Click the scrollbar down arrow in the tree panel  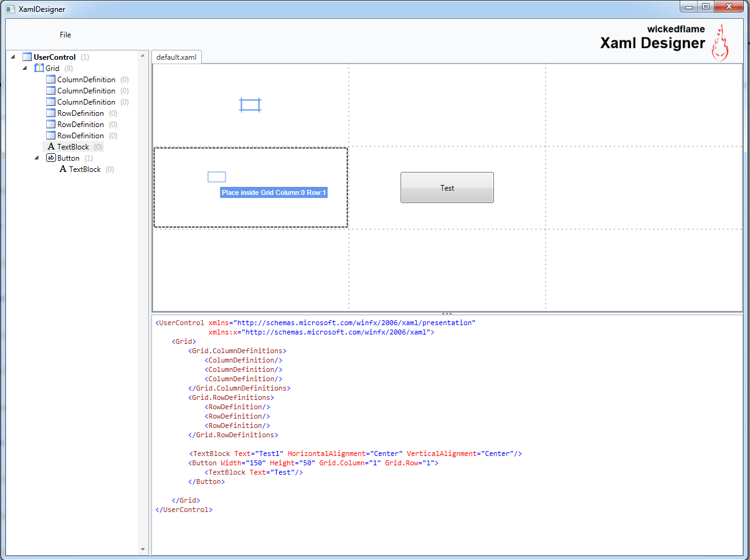point(143,550)
